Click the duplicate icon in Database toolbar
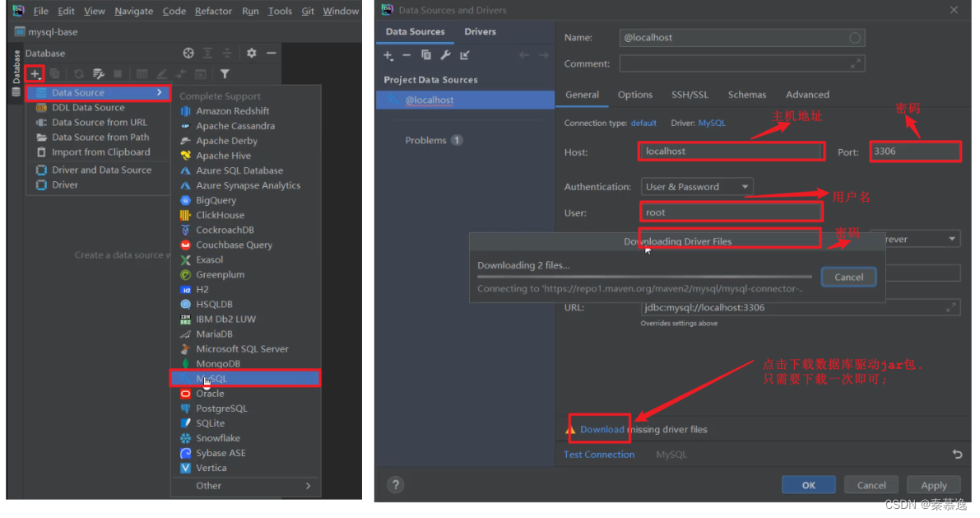This screenshot has height=518, width=980. click(54, 74)
